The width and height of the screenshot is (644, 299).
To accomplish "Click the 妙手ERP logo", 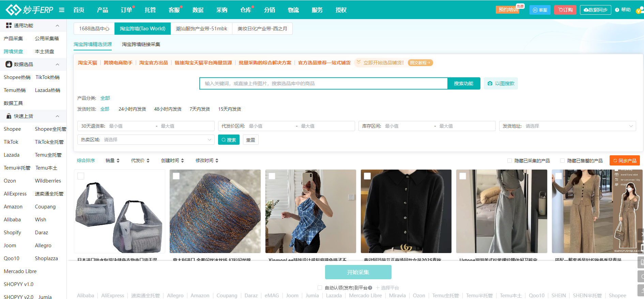I will pyautogui.click(x=29, y=10).
